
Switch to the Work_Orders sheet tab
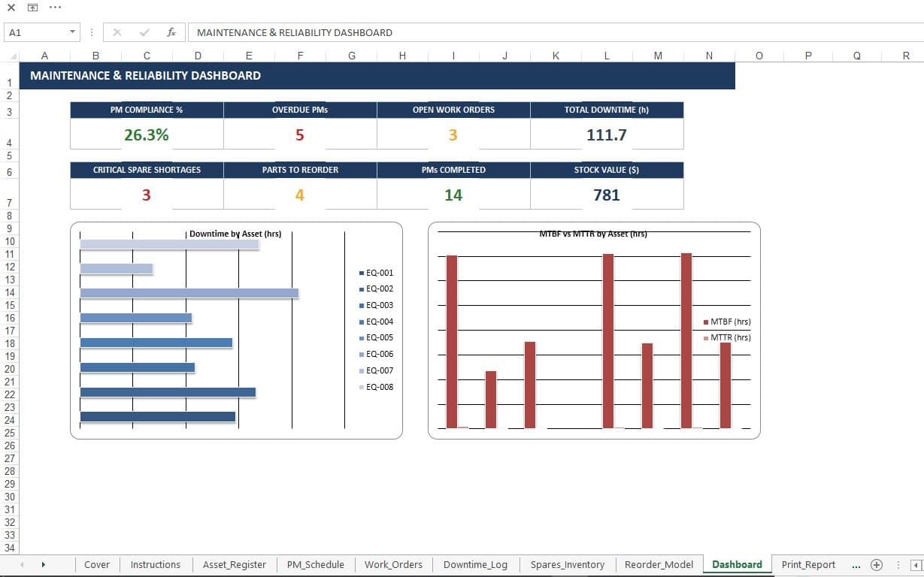point(393,565)
